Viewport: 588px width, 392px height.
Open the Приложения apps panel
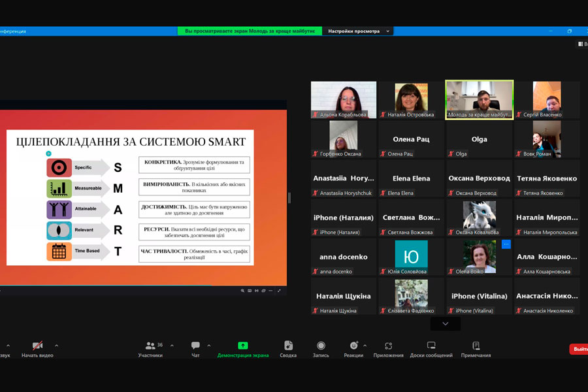click(388, 348)
